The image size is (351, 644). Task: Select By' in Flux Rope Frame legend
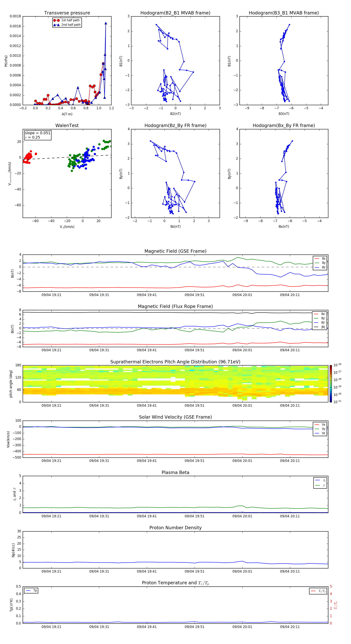[x=320, y=318]
